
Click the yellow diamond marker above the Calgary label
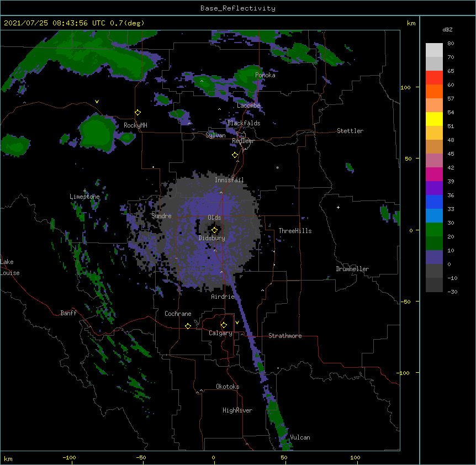(224, 325)
